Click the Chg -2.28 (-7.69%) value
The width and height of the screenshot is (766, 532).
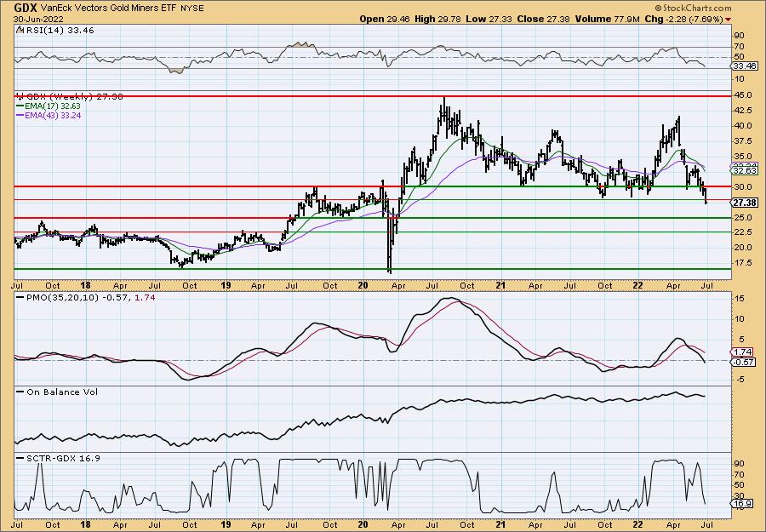tap(684, 19)
